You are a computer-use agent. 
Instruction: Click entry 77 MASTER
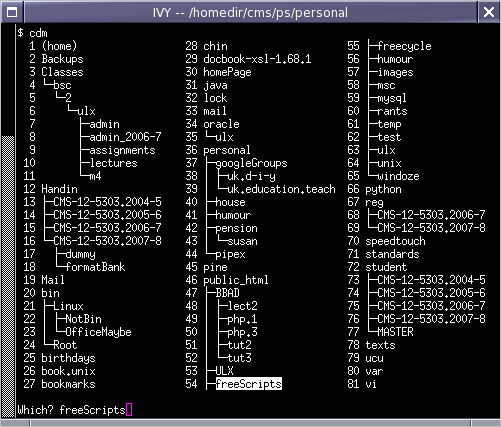coord(395,332)
